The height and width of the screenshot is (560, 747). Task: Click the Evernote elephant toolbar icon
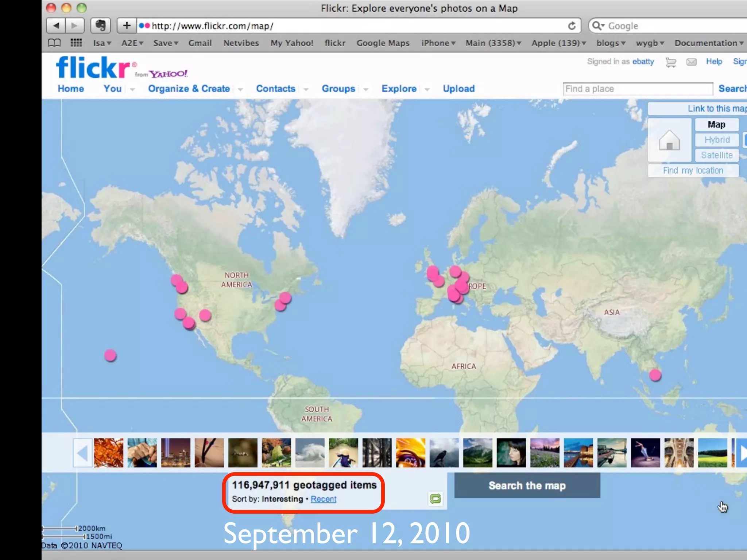coord(100,26)
